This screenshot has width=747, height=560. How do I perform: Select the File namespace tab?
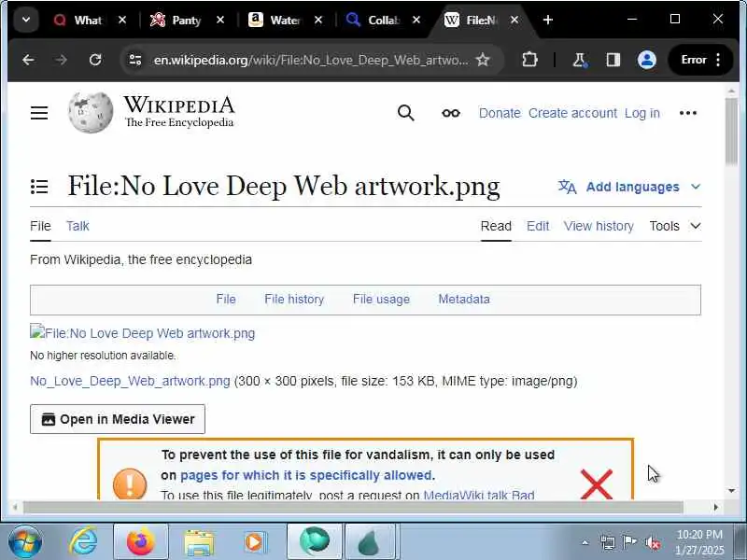(x=40, y=226)
